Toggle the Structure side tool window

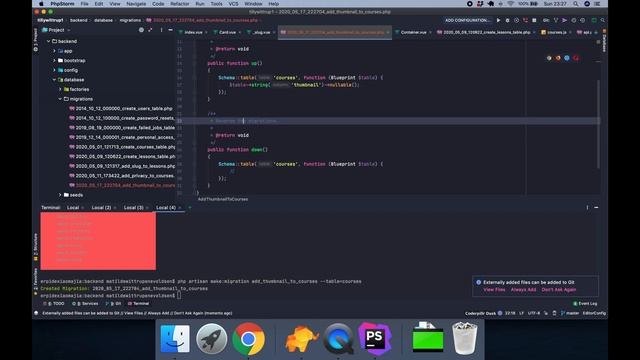[x=36, y=247]
